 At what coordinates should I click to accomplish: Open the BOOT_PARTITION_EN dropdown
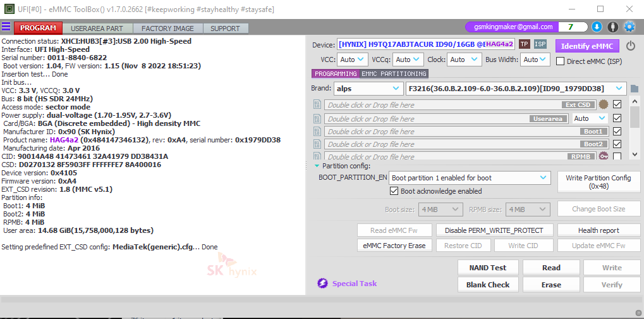[470, 178]
